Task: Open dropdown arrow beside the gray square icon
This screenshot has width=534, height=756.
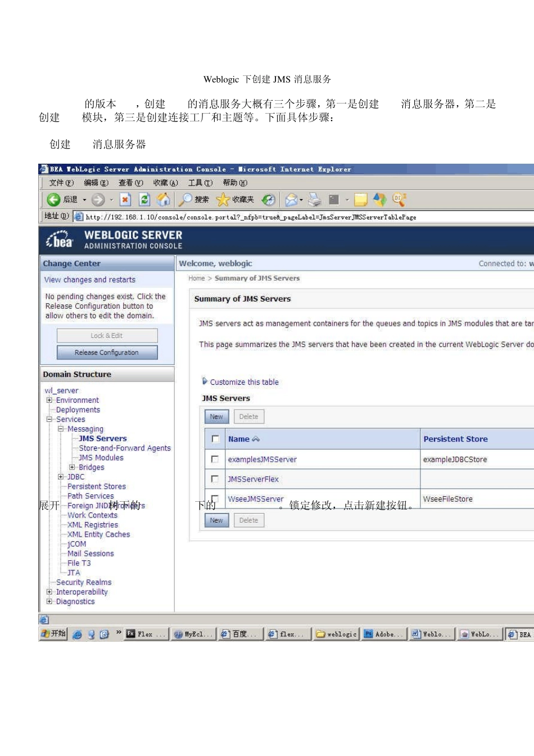Action: click(347, 200)
